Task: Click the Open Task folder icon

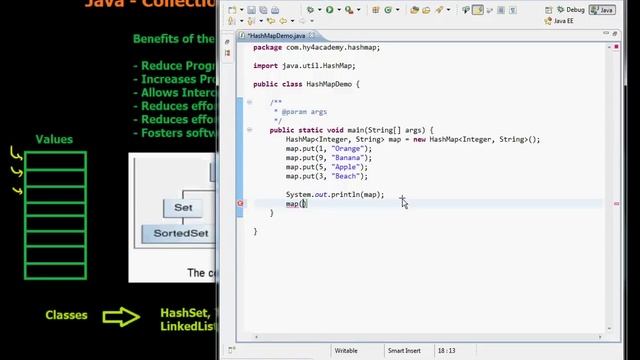Action: (x=426, y=10)
